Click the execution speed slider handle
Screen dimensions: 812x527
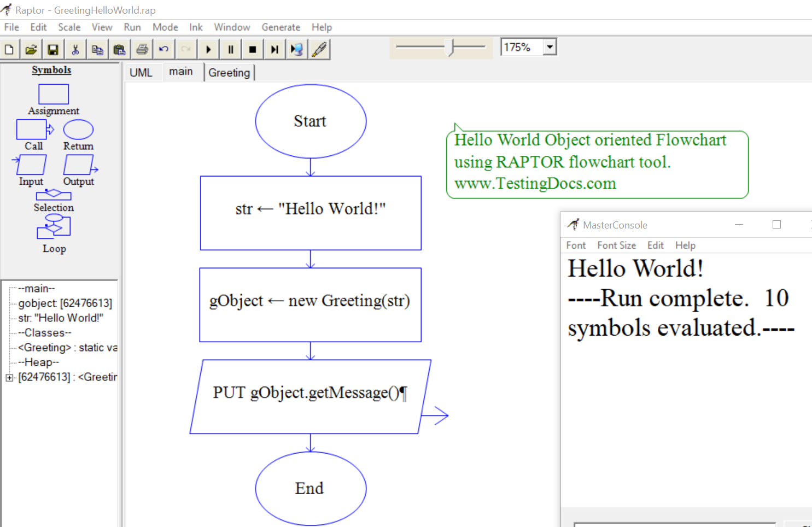click(x=451, y=48)
